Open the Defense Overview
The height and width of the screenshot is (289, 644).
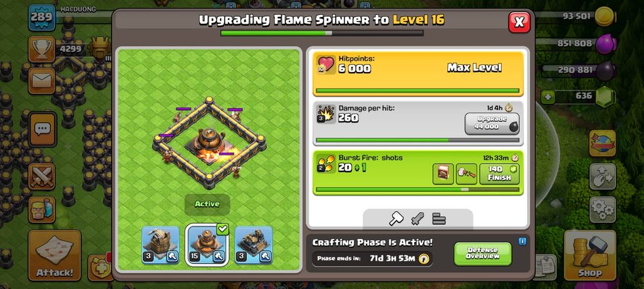[x=482, y=254]
